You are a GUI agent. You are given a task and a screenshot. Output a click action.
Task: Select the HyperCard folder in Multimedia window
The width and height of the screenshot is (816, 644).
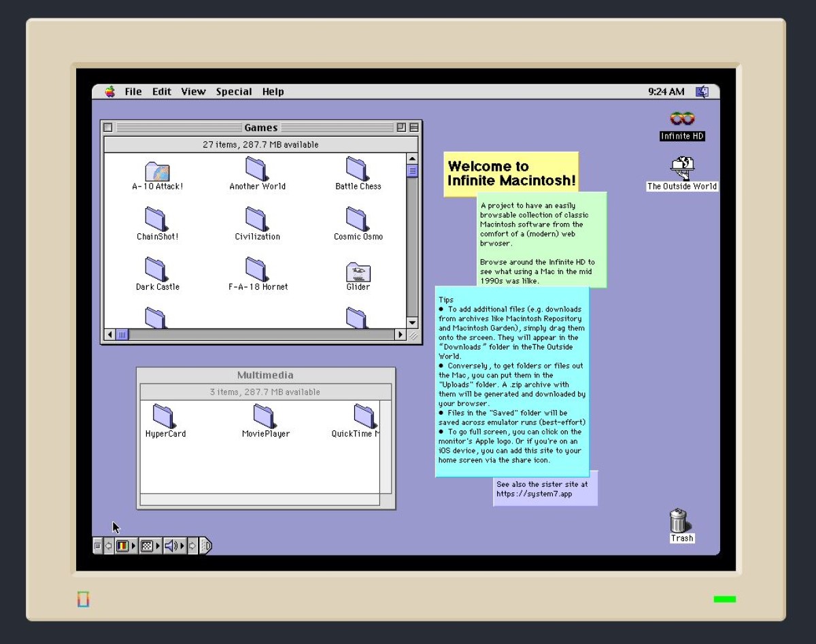tap(165, 416)
